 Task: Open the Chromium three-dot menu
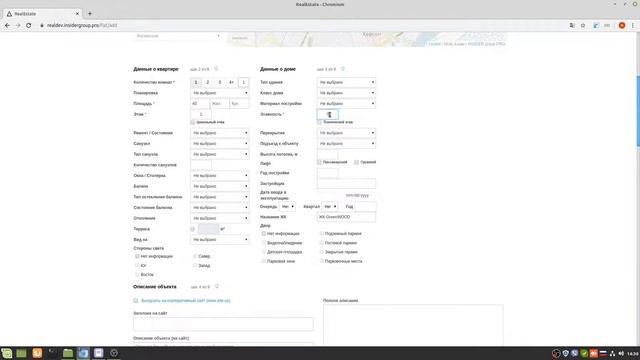633,25
